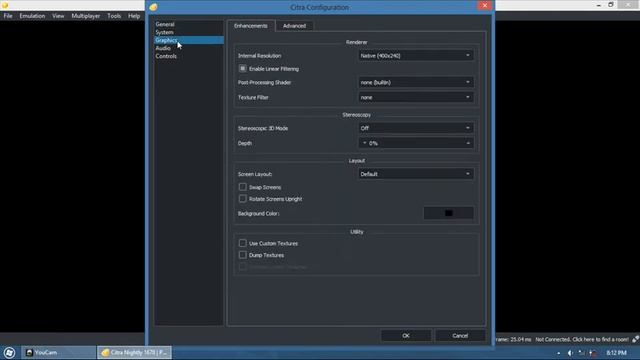
Task: Open the Help menu
Action: [x=134, y=16]
